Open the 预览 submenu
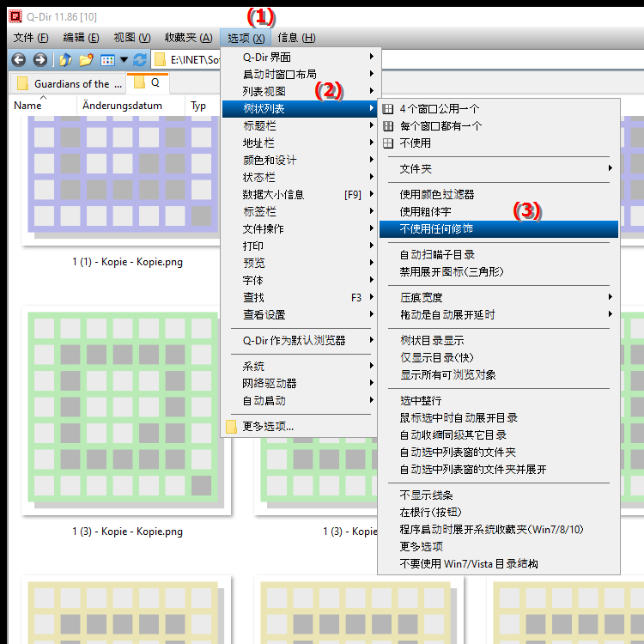Screen dimensions: 644x644 [299, 264]
